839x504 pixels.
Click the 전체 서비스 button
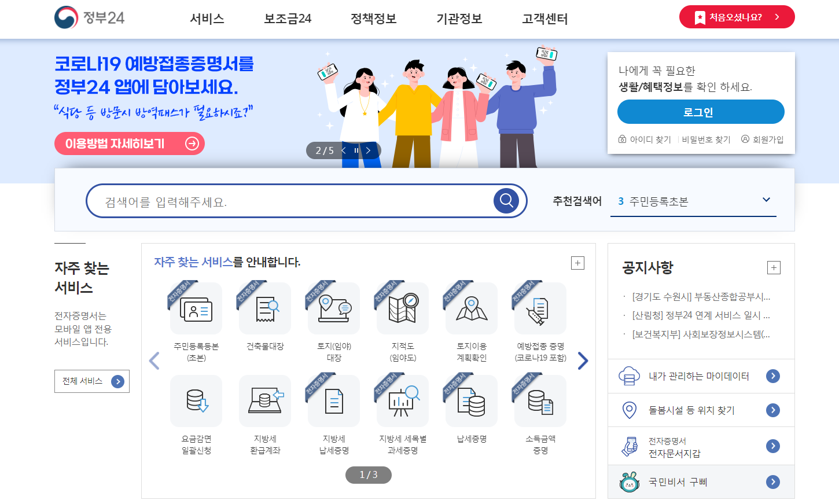pyautogui.click(x=92, y=381)
